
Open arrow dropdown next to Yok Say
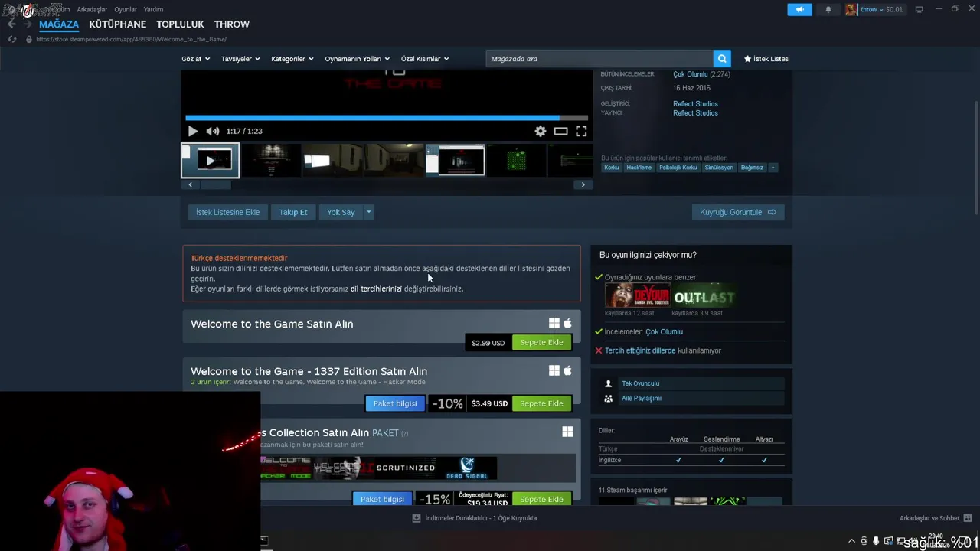point(368,212)
